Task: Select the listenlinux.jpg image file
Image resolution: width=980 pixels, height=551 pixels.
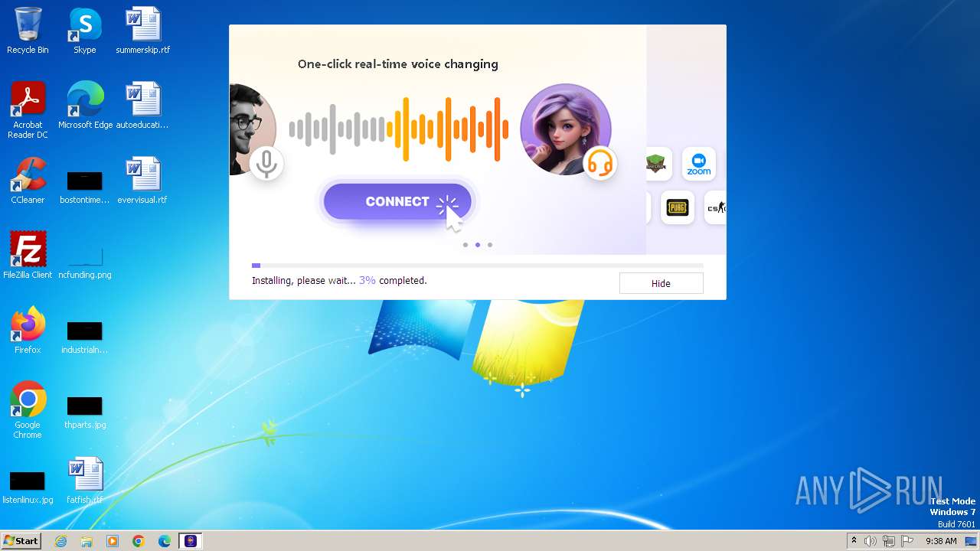Action: tap(28, 487)
